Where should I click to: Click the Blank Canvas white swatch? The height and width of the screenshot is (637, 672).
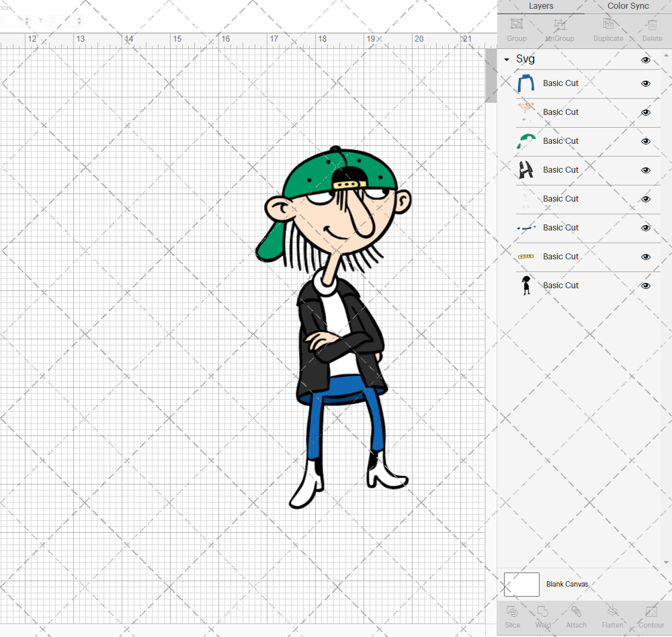click(x=521, y=585)
